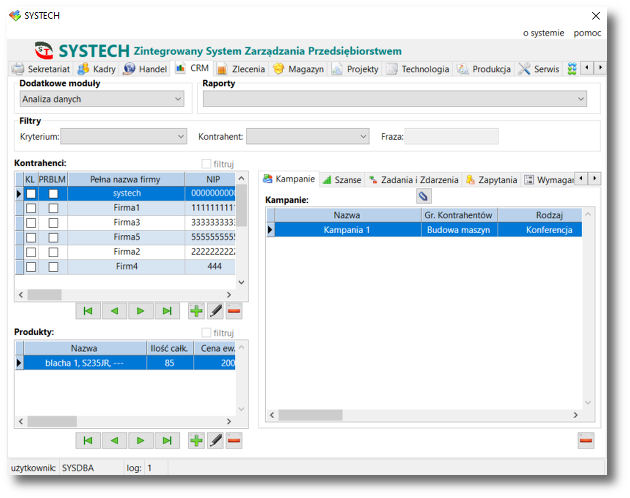The width and height of the screenshot is (630, 498).
Task: Click Rodzaj column header in Kampanie
Action: (540, 215)
